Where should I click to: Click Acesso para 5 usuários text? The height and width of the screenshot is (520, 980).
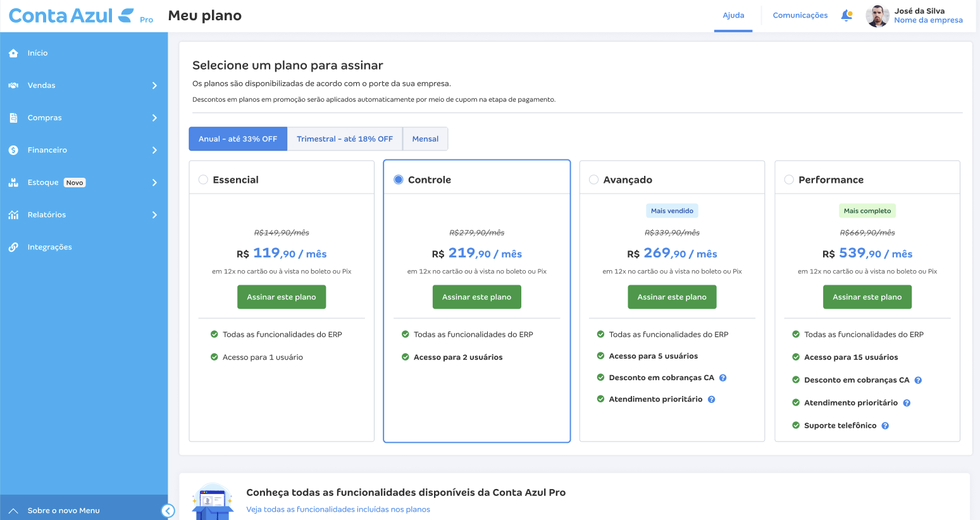(654, 356)
